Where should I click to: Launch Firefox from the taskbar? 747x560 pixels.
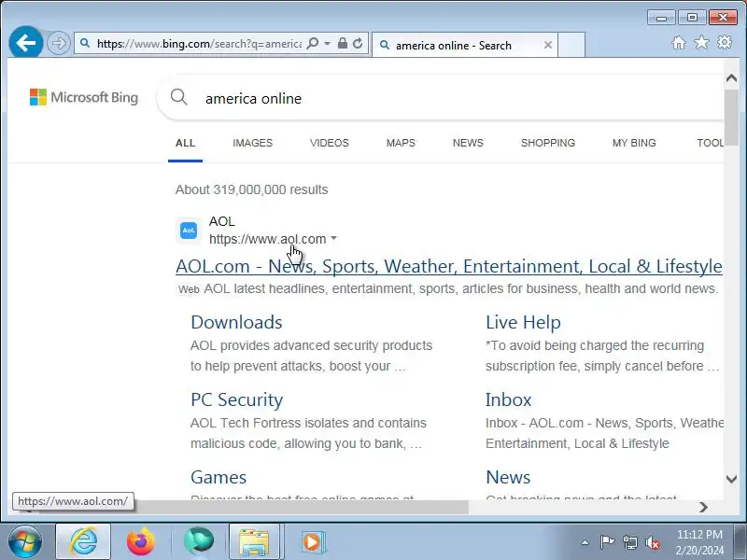(141, 541)
